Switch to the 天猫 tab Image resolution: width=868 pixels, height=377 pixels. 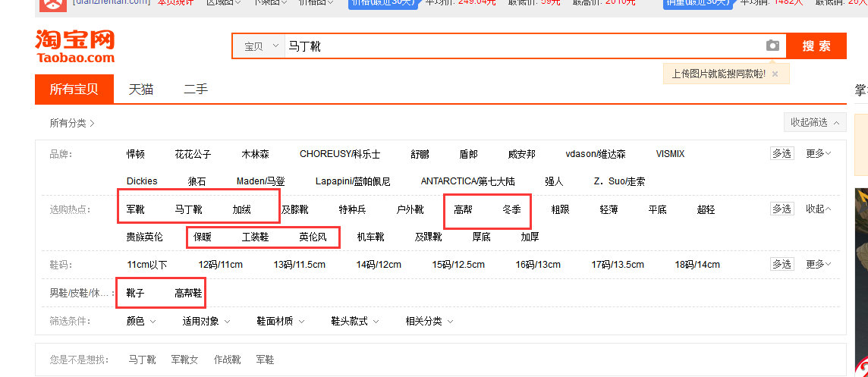[x=140, y=90]
